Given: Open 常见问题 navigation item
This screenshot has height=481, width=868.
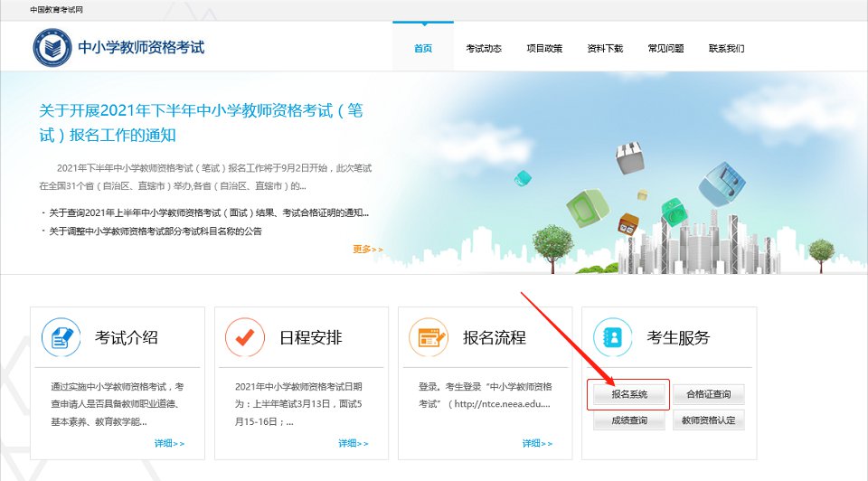Looking at the screenshot, I should 665,48.
